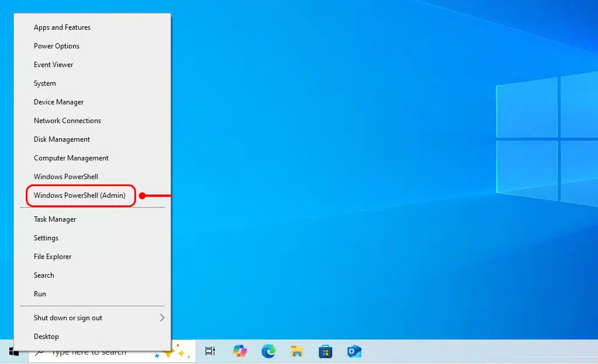
Task: Choose Power Options from the menu
Action: 57,46
